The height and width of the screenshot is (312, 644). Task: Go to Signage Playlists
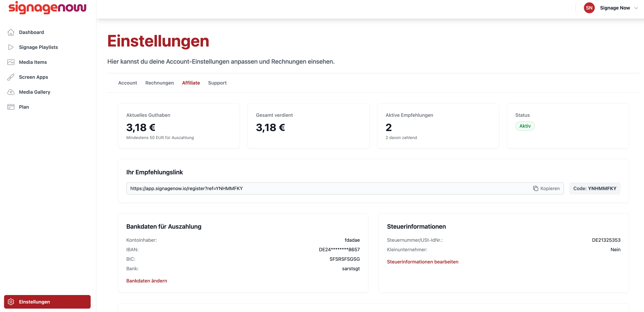[x=47, y=47]
